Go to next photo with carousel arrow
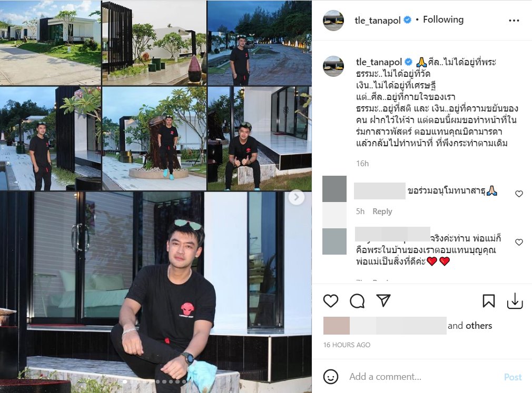532x393 pixels. (296, 197)
